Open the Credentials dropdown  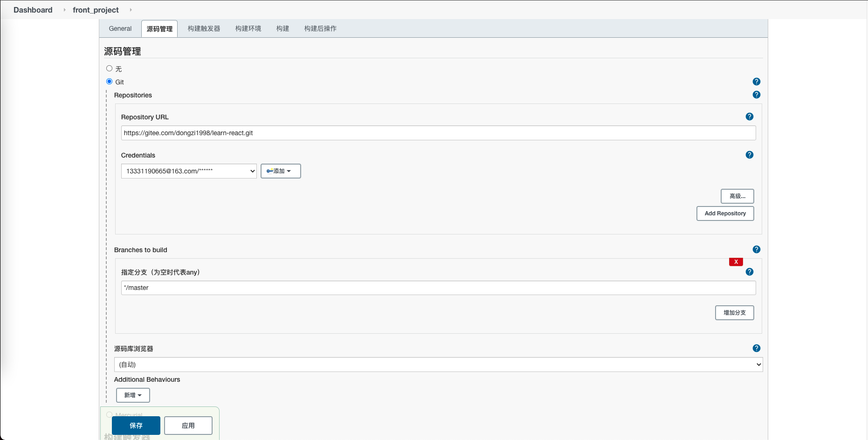pos(189,171)
